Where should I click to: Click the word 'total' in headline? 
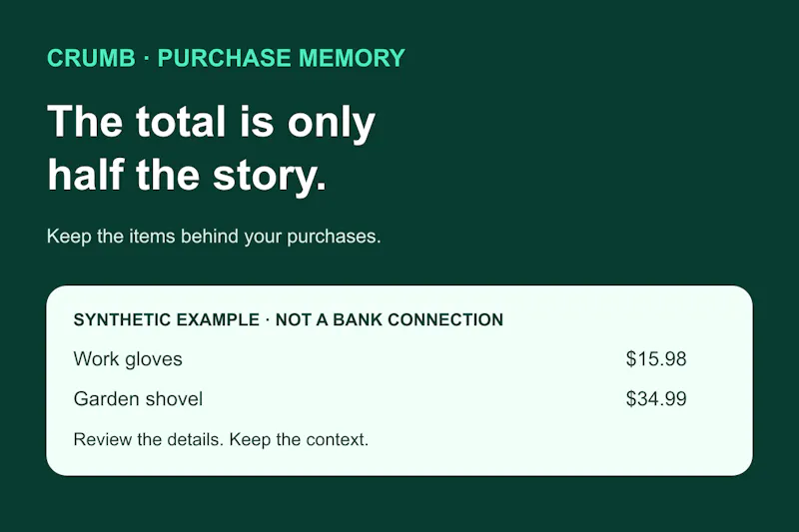click(181, 122)
